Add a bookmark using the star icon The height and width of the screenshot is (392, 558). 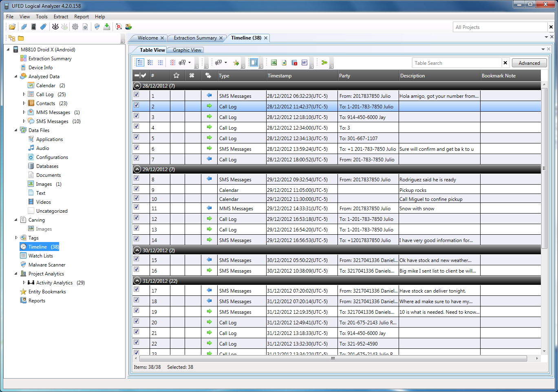[x=236, y=62]
